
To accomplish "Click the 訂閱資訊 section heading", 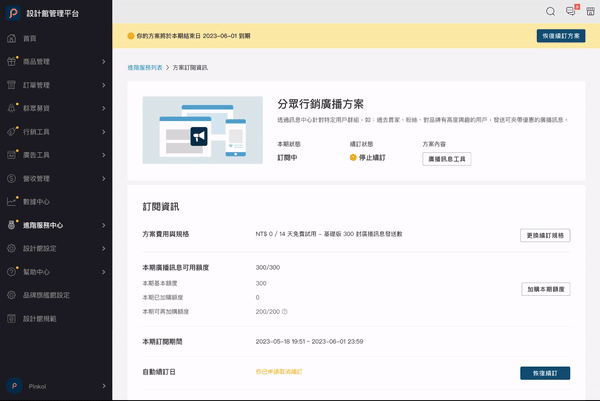I will (161, 207).
